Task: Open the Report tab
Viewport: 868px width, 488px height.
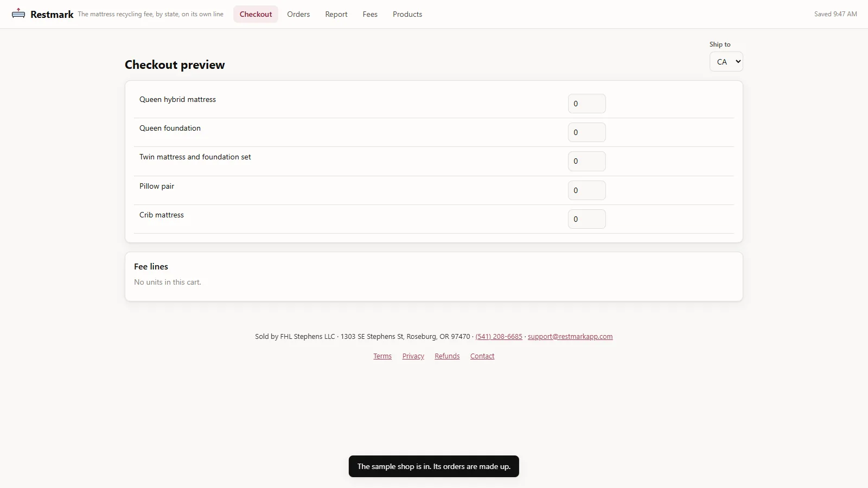Action: click(x=336, y=14)
